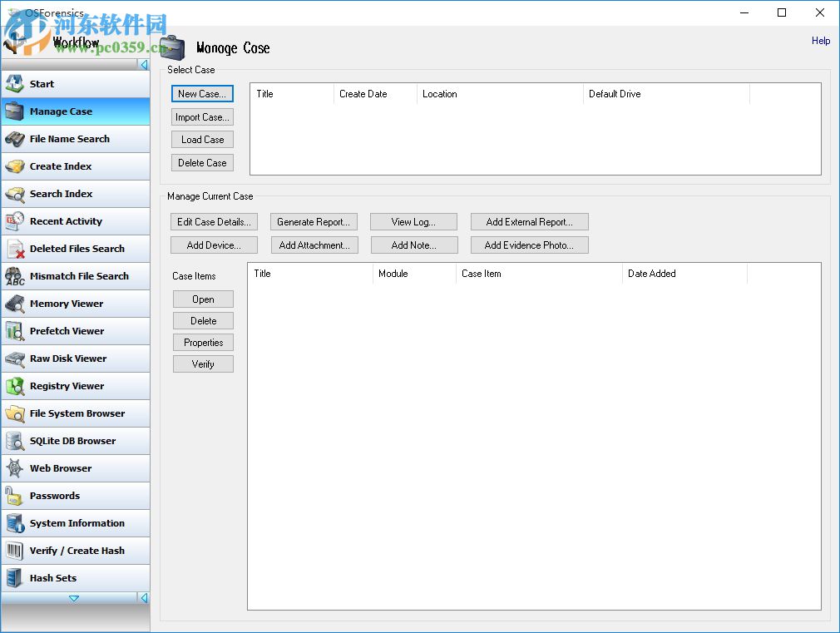The height and width of the screenshot is (633, 840).
Task: Click the SQLite DB Browser icon
Action: click(x=14, y=441)
